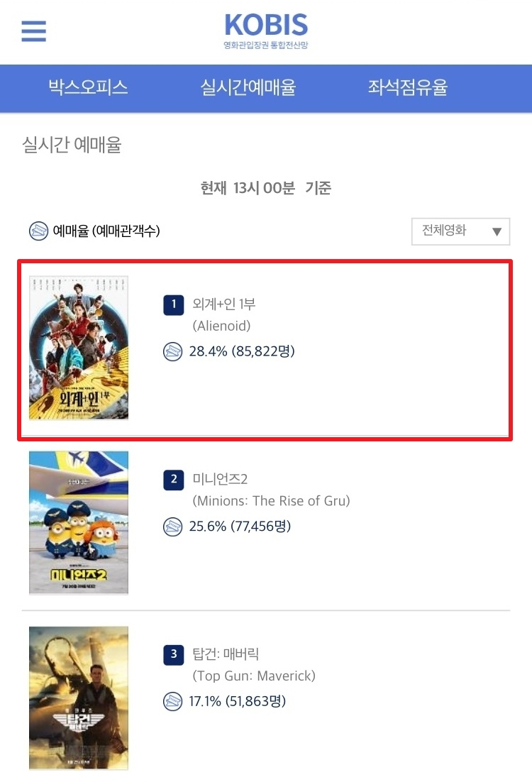Screen dimensions: 532x782
Task: Click the Alienoid movie poster
Action: [79, 348]
